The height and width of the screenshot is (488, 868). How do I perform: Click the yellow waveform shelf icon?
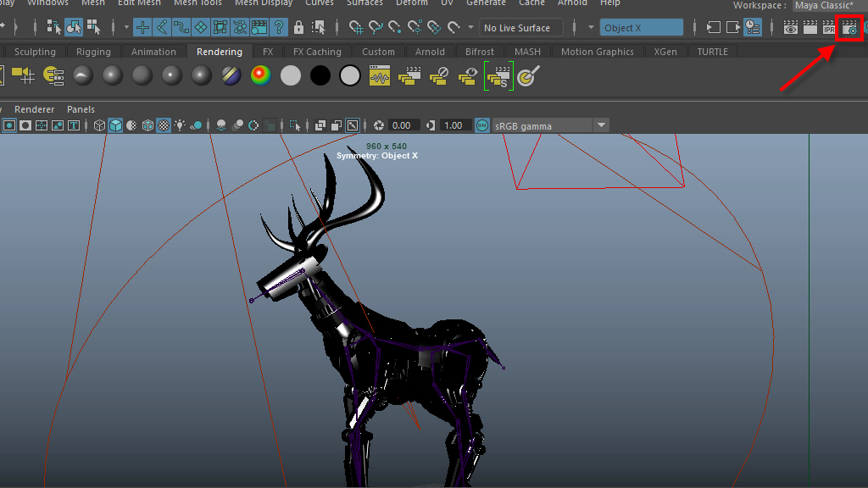click(x=380, y=75)
